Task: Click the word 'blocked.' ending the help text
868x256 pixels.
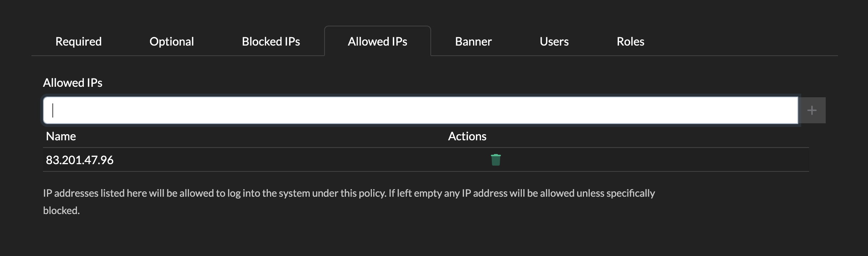Action: 61,210
